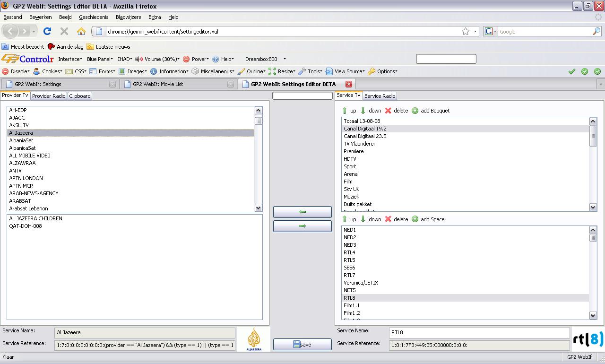The image size is (605, 364).
Task: Open the Disable developer menu
Action: click(x=16, y=71)
